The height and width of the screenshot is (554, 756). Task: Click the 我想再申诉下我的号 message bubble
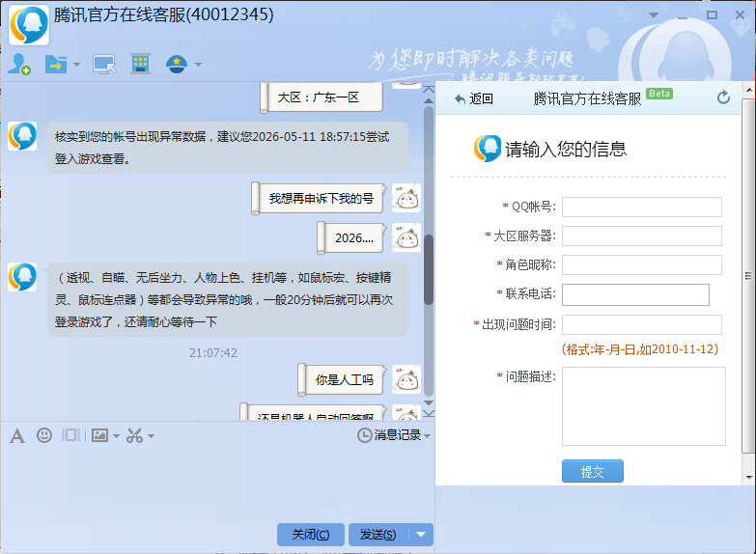coord(321,198)
